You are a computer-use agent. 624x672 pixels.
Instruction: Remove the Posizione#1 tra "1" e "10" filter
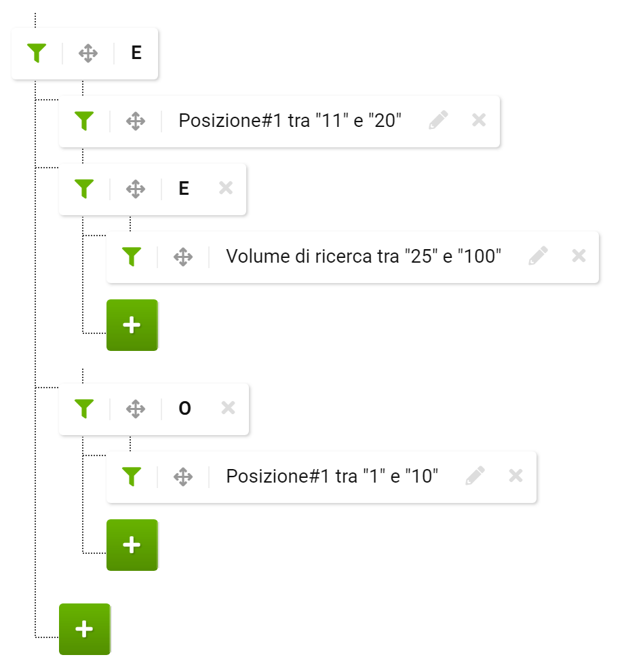pyautogui.click(x=515, y=475)
